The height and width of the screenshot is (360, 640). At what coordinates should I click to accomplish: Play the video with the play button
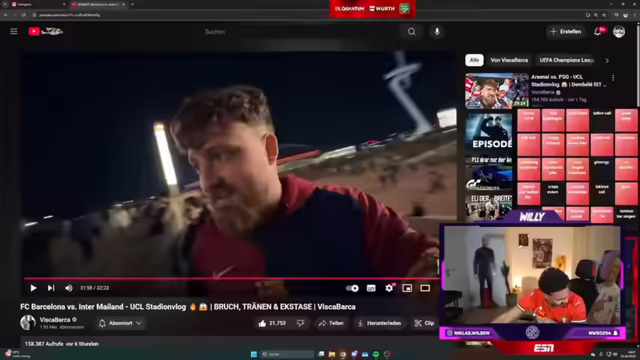33,288
